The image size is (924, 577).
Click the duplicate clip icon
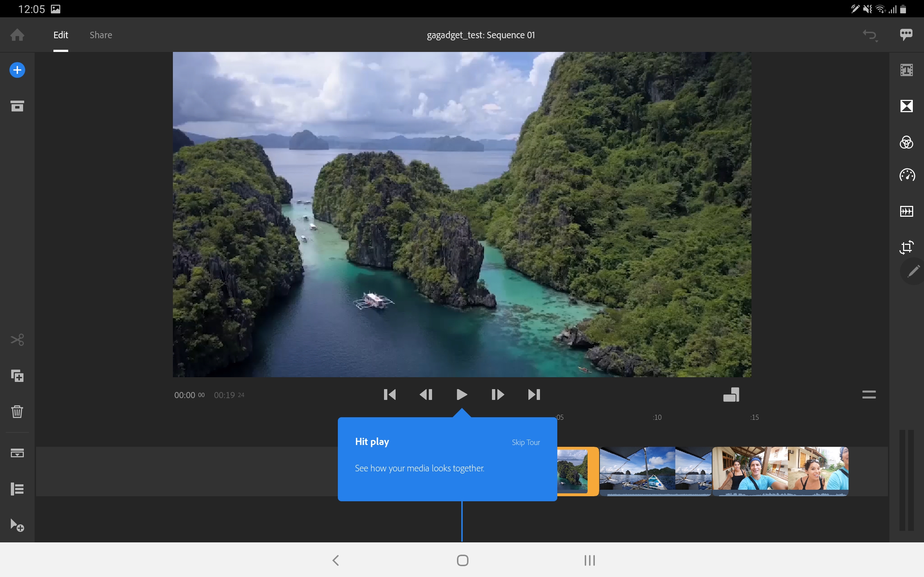coord(17,376)
